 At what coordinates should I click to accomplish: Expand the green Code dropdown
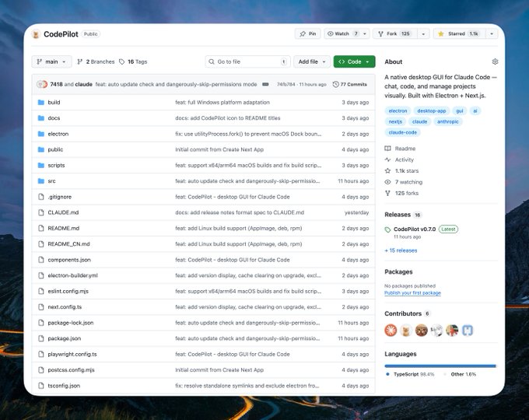point(354,61)
